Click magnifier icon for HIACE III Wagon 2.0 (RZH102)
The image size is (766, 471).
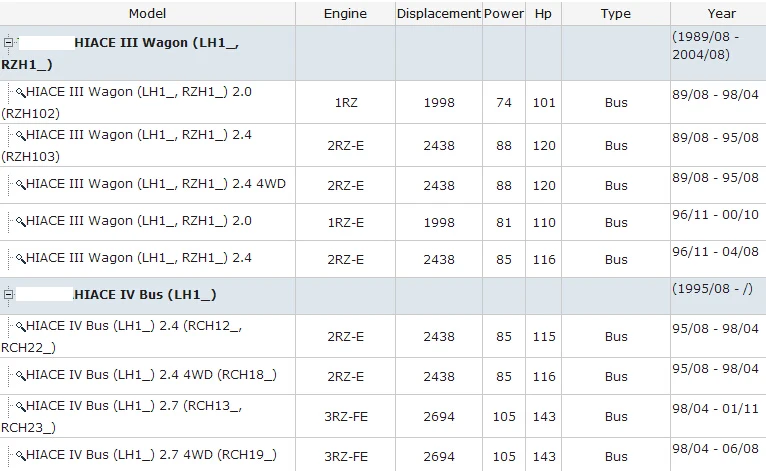pyautogui.click(x=20, y=92)
